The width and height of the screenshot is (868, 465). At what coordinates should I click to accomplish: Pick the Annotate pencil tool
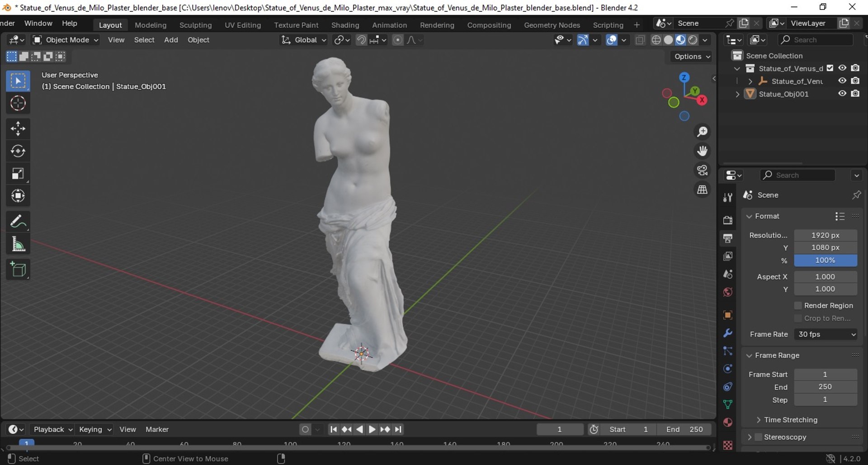pos(18,222)
